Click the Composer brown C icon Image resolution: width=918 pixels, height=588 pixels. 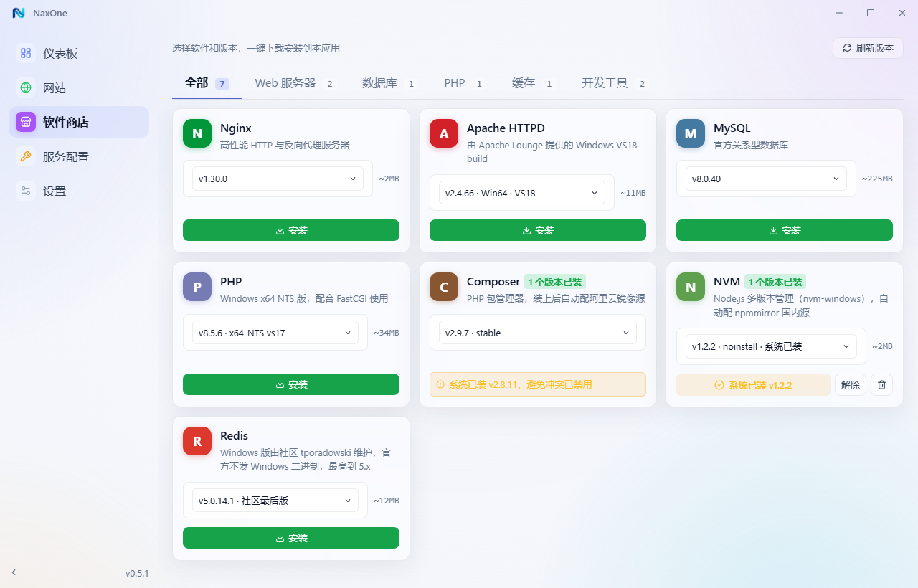444,287
